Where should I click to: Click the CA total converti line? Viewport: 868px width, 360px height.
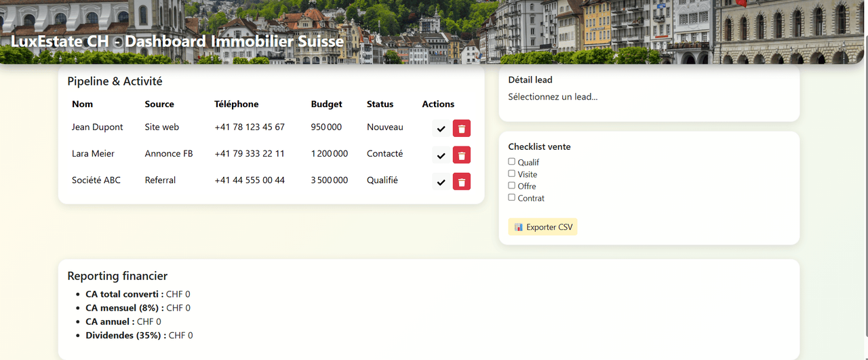(x=138, y=294)
